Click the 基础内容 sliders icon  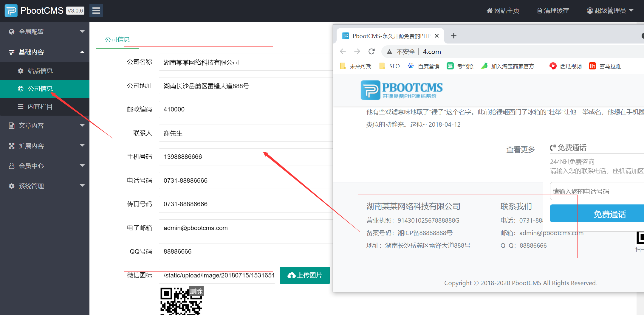point(12,52)
